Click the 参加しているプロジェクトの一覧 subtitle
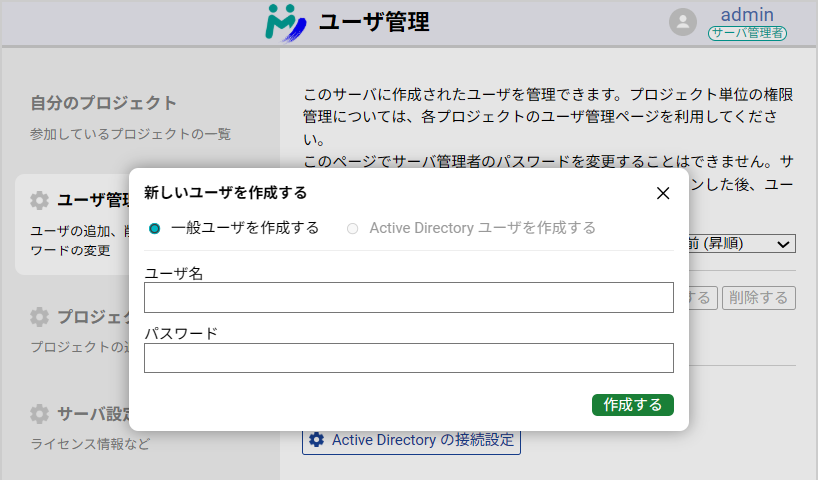The image size is (818, 485). [x=130, y=134]
